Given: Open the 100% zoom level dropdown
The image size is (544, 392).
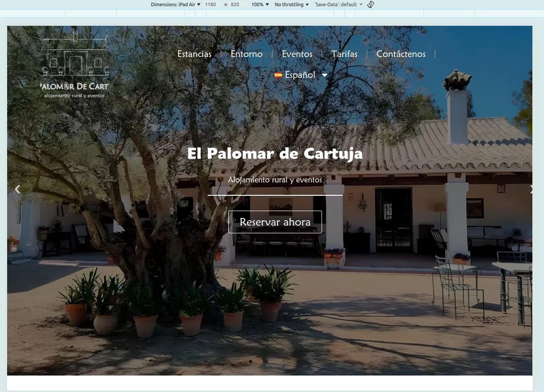Looking at the screenshot, I should pos(260,4).
